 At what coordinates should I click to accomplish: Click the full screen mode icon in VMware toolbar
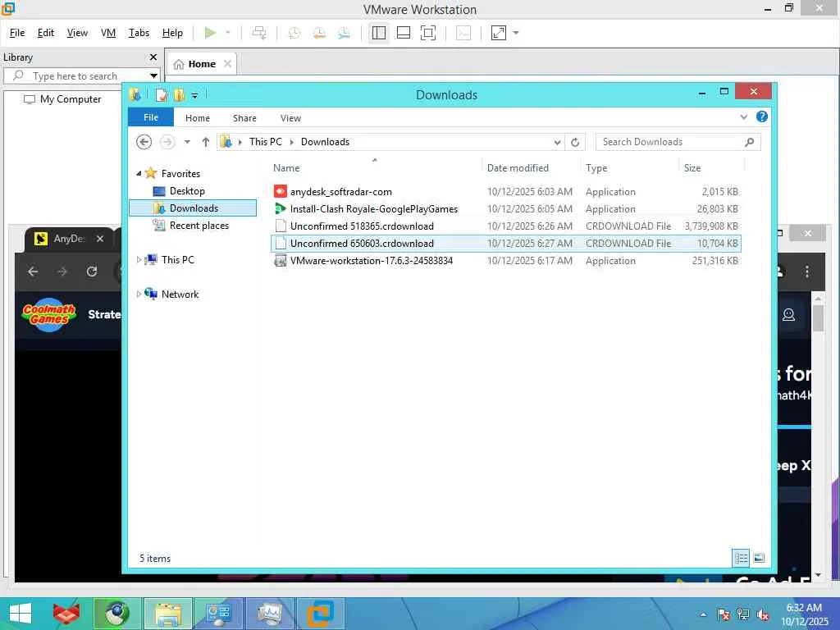point(428,33)
